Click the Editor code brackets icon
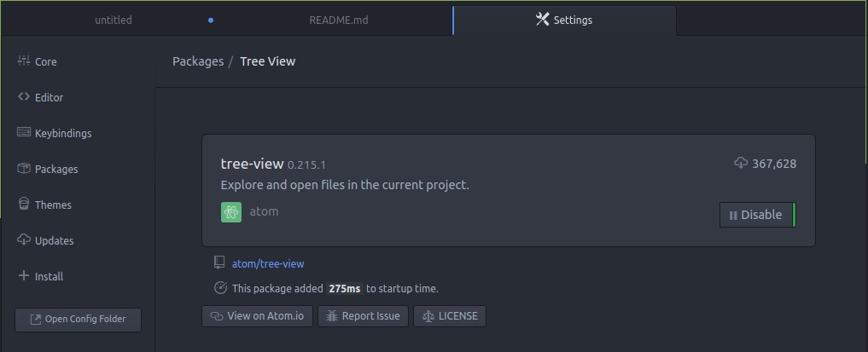Image resolution: width=868 pixels, height=352 pixels. tap(23, 96)
